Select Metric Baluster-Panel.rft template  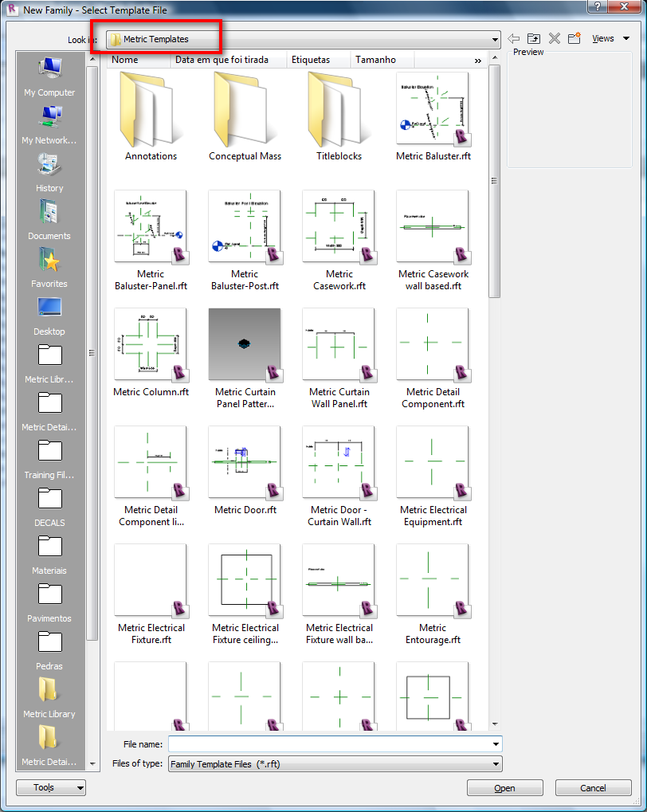[x=151, y=241]
